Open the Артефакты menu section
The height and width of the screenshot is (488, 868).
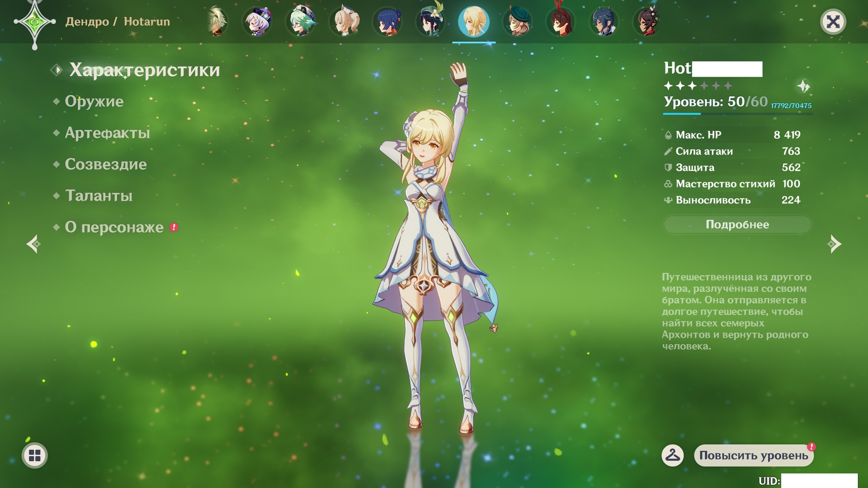click(107, 133)
